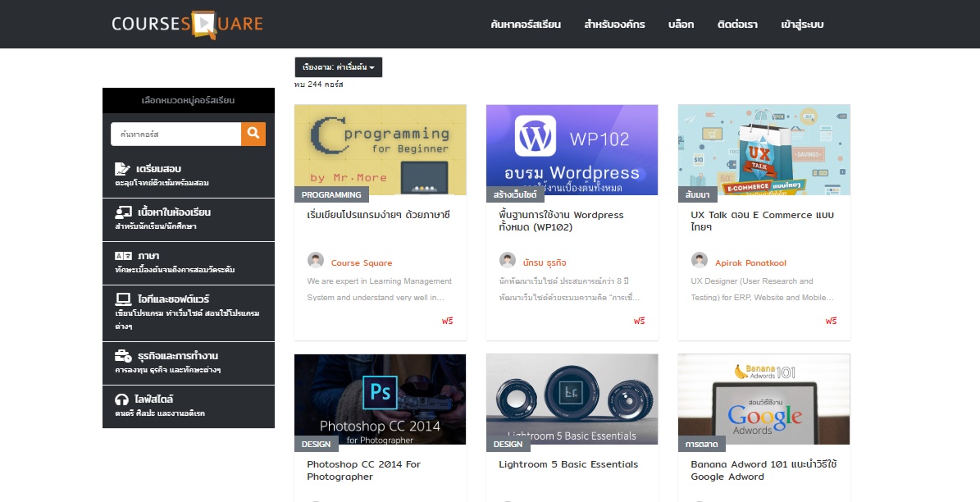
Task: Open the เรียงตาม sort dropdown
Action: click(338, 67)
